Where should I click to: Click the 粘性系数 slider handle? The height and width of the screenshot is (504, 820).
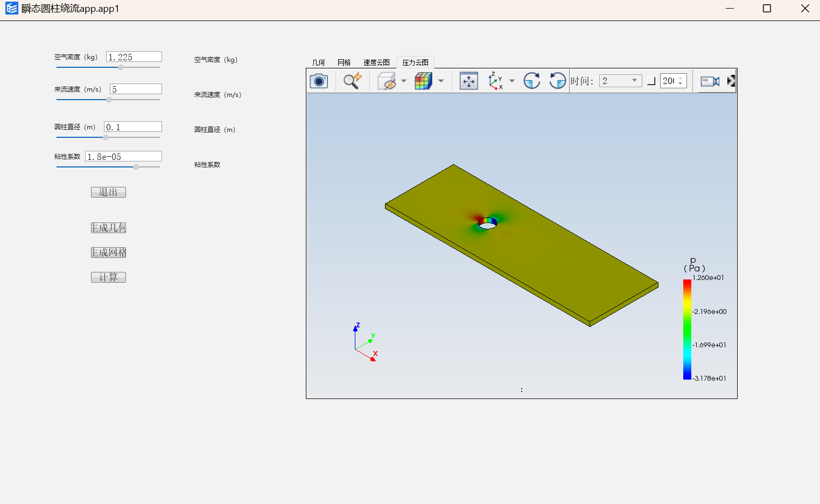coord(136,167)
